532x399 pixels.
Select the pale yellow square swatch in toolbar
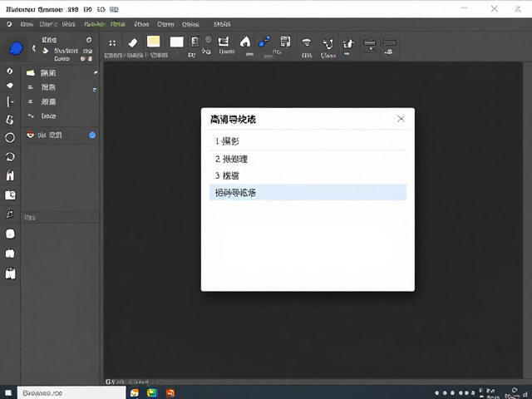(153, 42)
